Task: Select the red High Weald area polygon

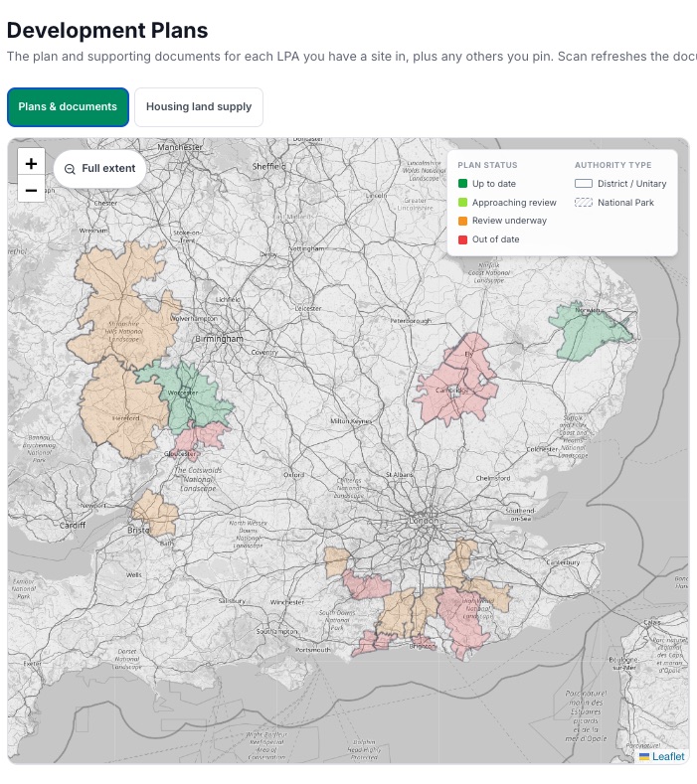Action: coord(462,620)
